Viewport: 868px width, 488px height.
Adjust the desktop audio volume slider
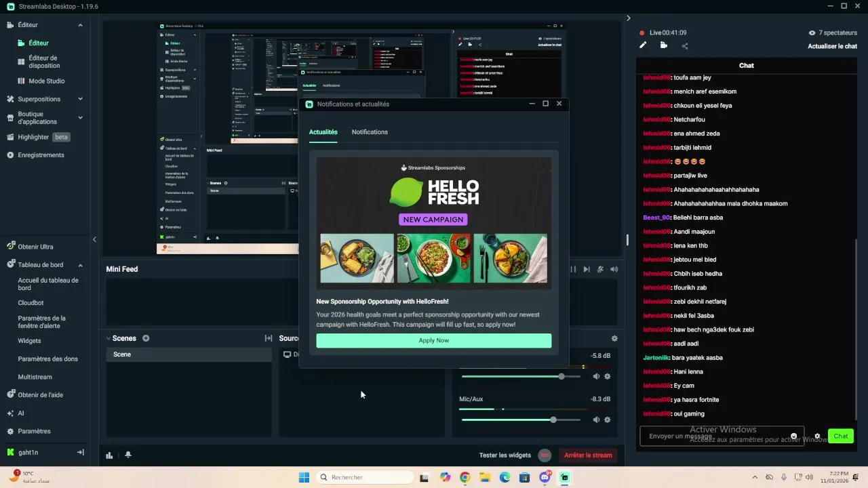[x=521, y=376]
